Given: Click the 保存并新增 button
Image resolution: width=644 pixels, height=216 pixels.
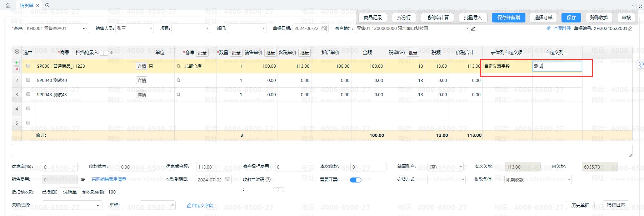Looking at the screenshot, I should [x=508, y=17].
